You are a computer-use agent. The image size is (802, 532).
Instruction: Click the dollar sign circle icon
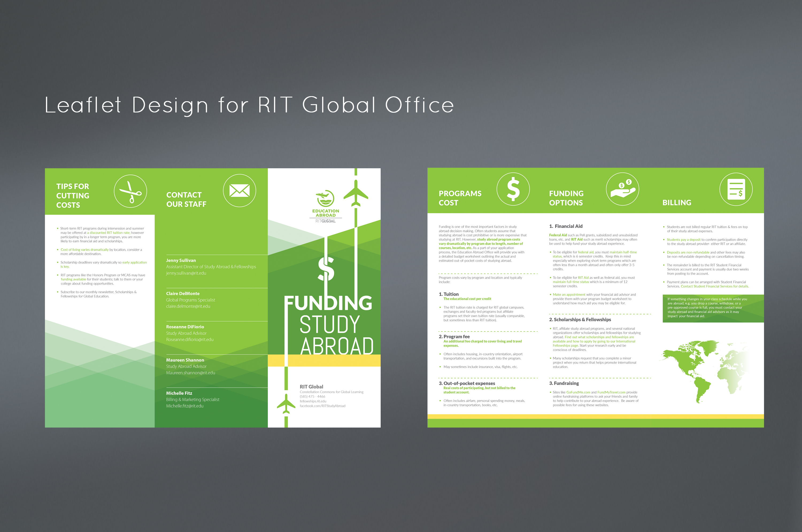coord(513,189)
